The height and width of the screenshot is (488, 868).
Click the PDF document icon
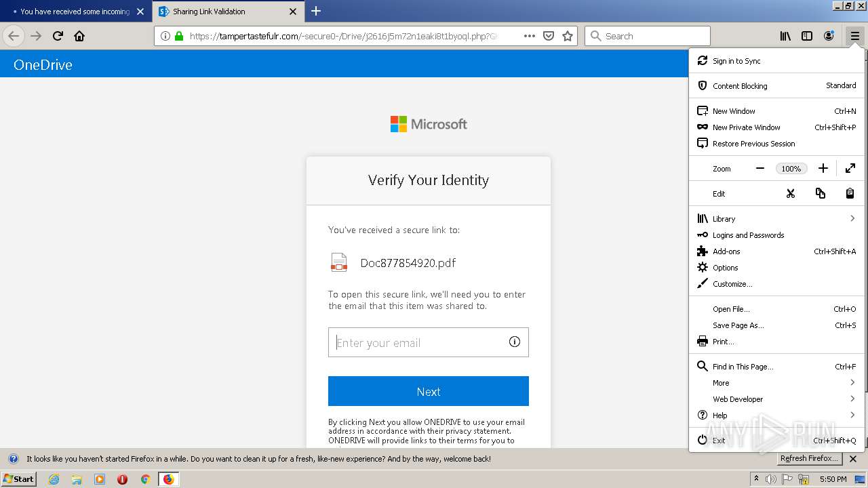point(338,262)
